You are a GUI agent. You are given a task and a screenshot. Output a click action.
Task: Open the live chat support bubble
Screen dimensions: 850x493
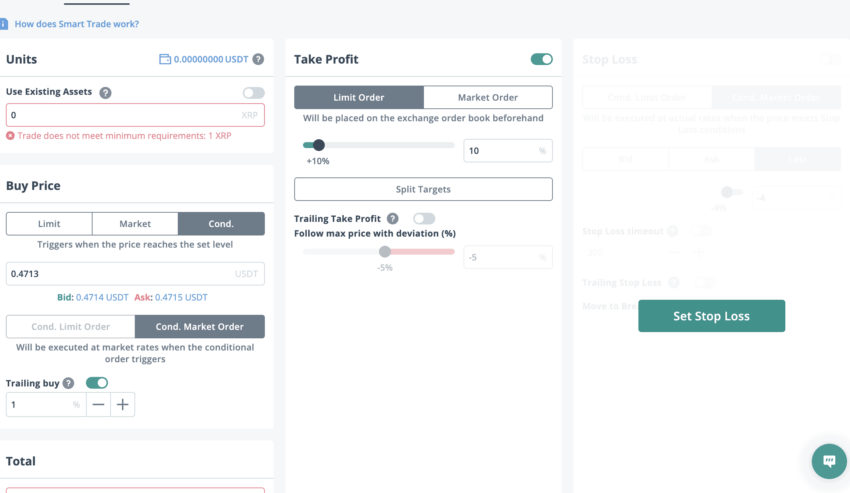(x=829, y=462)
